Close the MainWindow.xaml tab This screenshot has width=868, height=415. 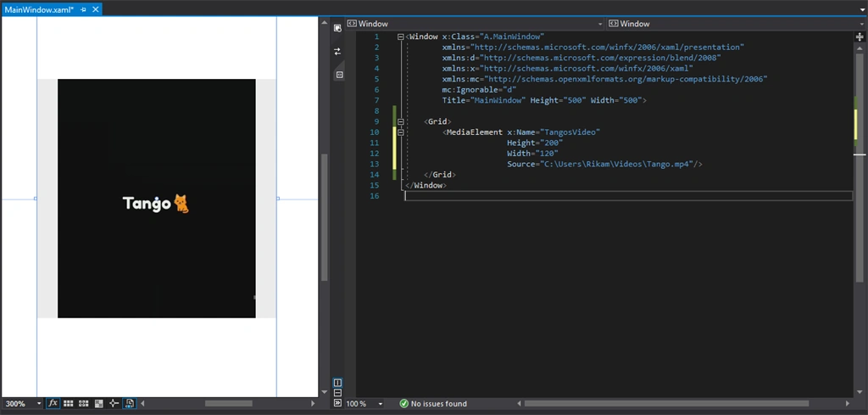coord(96,9)
